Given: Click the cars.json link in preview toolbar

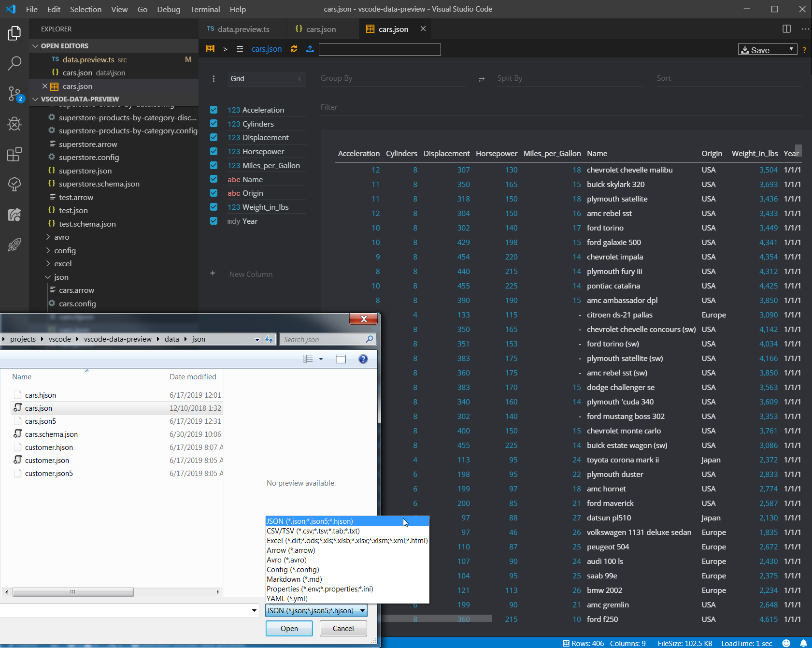Looking at the screenshot, I should tap(267, 49).
